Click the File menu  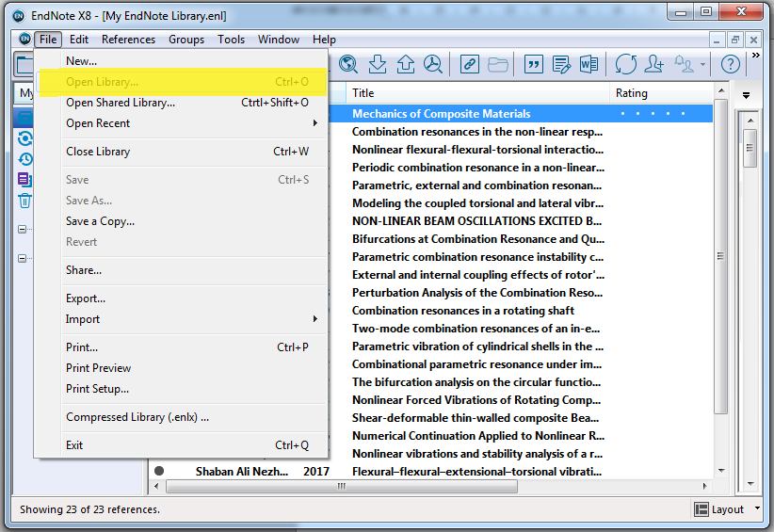pos(48,40)
